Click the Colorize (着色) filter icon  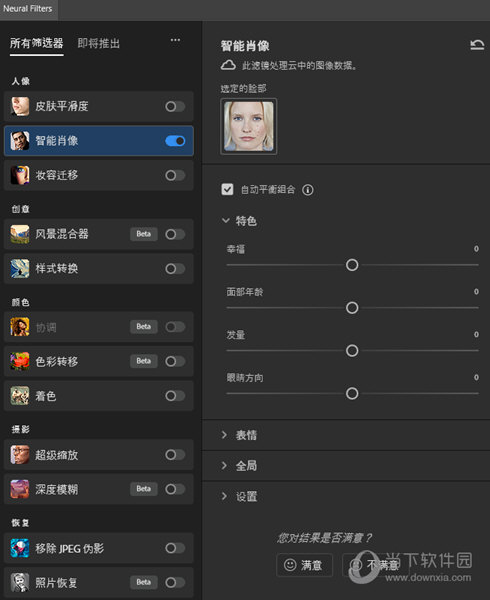pos(20,396)
